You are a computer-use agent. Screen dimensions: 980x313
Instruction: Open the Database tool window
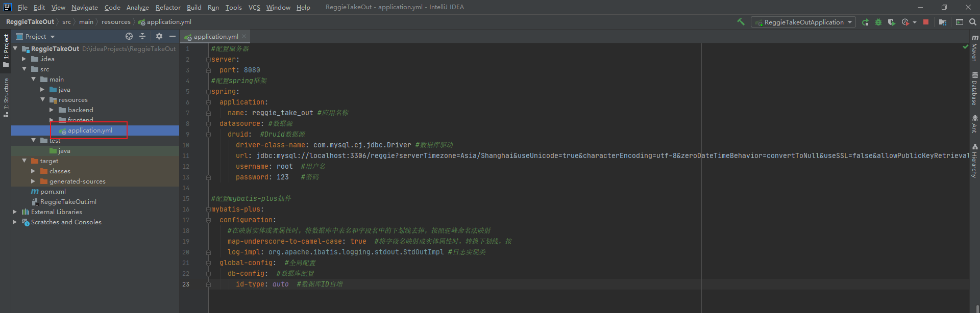click(974, 88)
